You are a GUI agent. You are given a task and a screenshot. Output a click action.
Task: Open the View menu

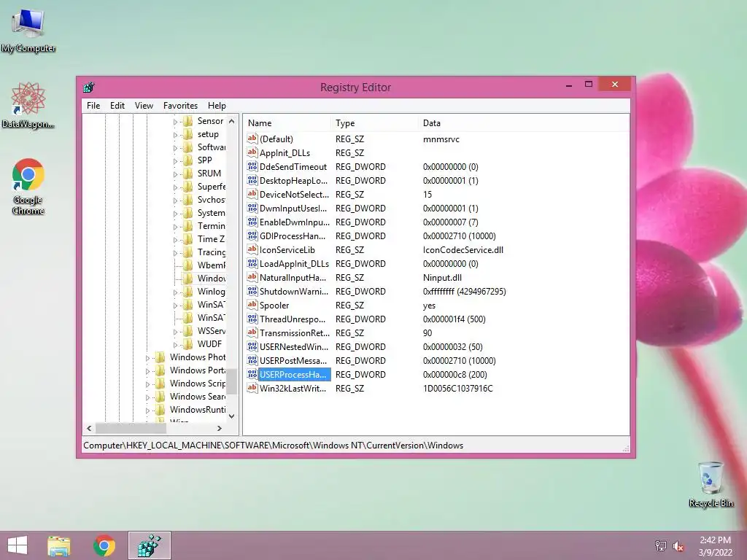tap(144, 106)
